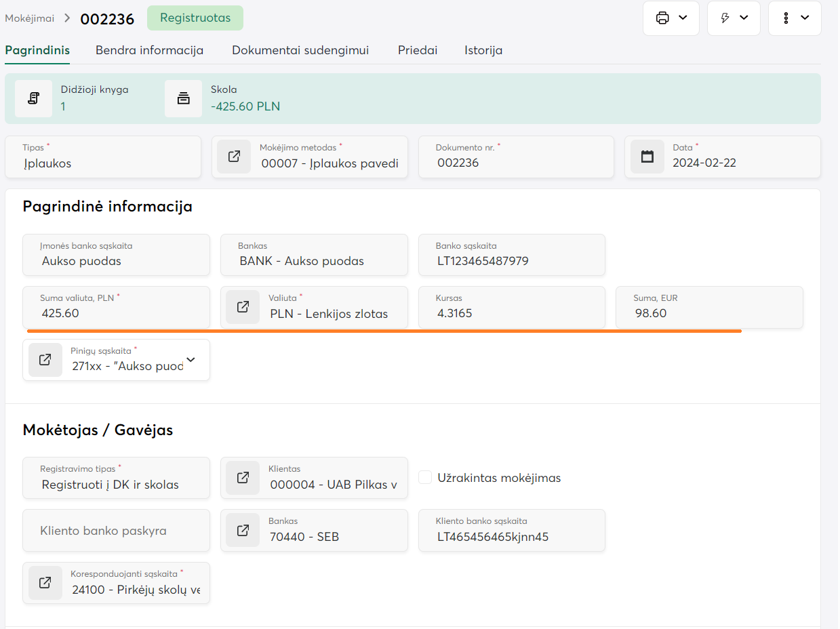Open the calendar icon for Data
This screenshot has height=629, width=840.
coord(647,157)
